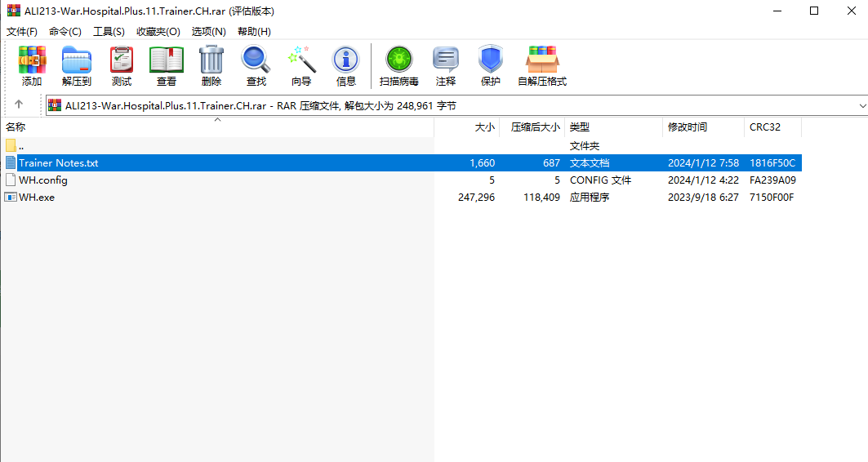Expand the address bar dropdown arrow
This screenshot has width=868, height=462.
[862, 105]
